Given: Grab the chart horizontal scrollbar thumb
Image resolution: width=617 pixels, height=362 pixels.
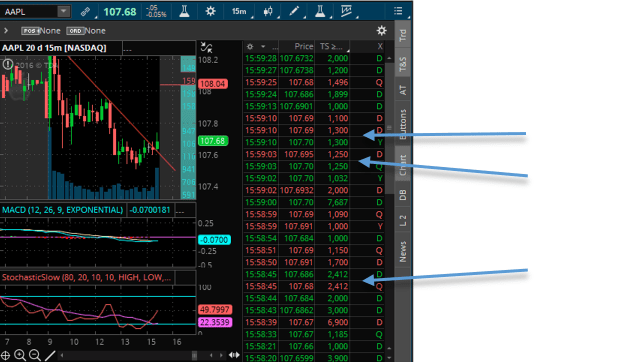Looking at the screenshot, I should (x=194, y=355).
